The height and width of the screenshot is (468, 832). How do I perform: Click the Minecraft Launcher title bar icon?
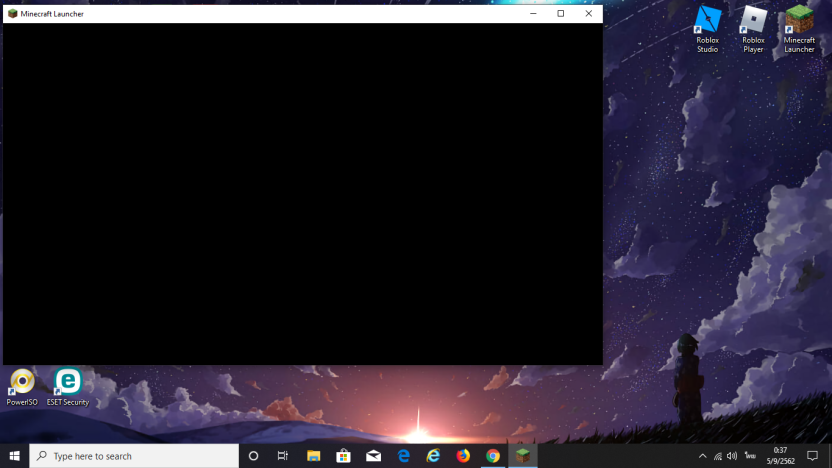13,14
